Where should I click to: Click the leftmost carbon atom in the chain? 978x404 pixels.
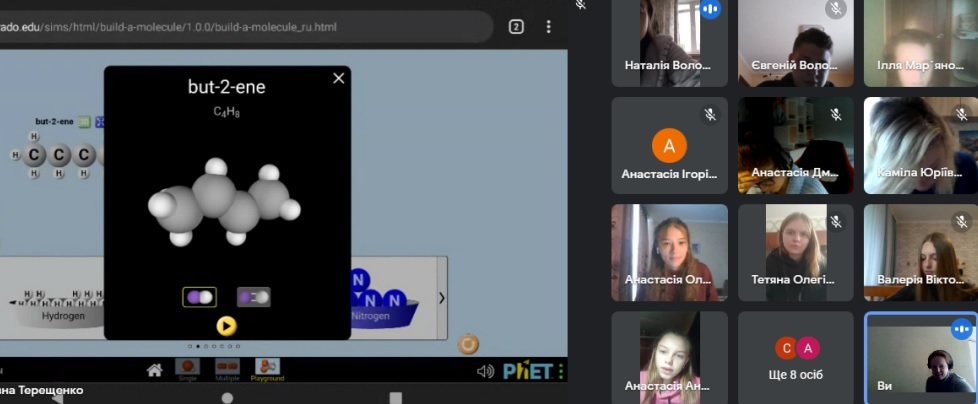[34, 155]
